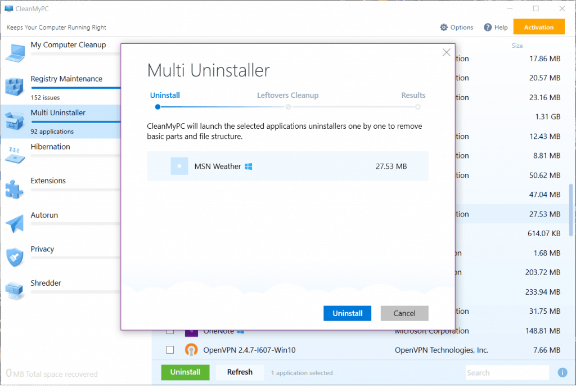Screen dimensions: 576x392
Task: Click the OpenVPN Technologies, Inc. publisher text
Action: [442, 350]
